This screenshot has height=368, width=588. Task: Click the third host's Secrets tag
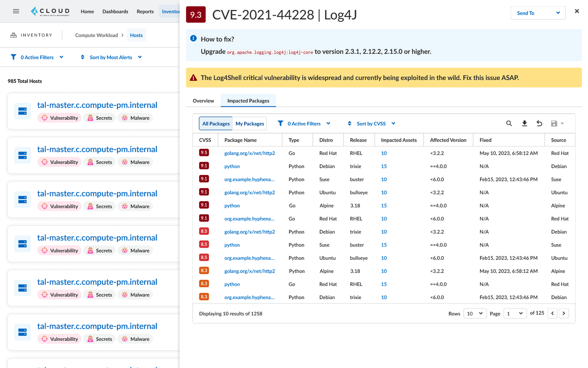[100, 206]
